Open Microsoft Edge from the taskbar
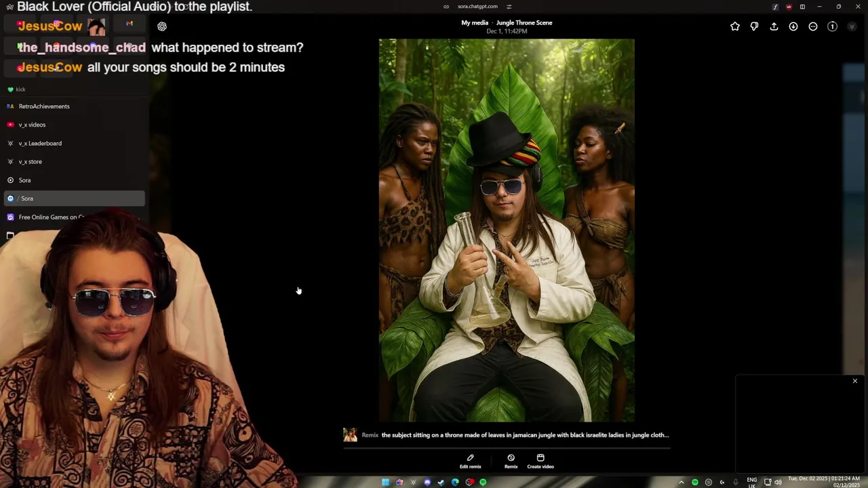This screenshot has width=868, height=488. coord(455,482)
